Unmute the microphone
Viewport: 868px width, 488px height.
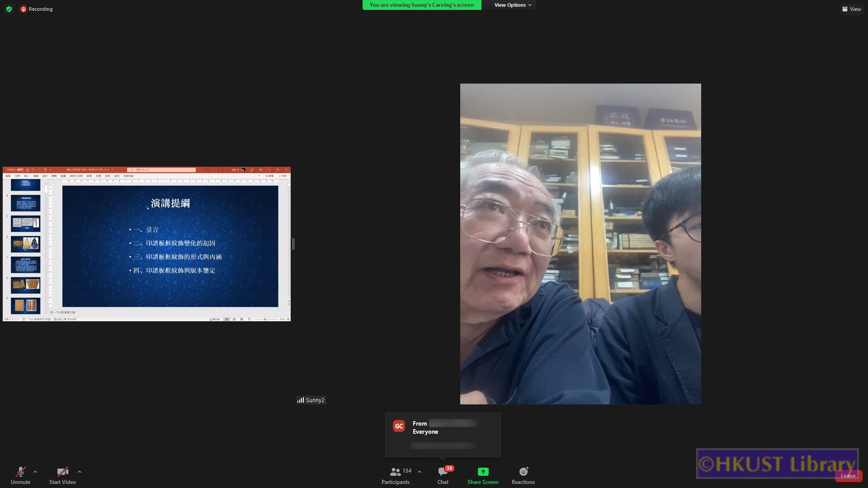(x=20, y=472)
